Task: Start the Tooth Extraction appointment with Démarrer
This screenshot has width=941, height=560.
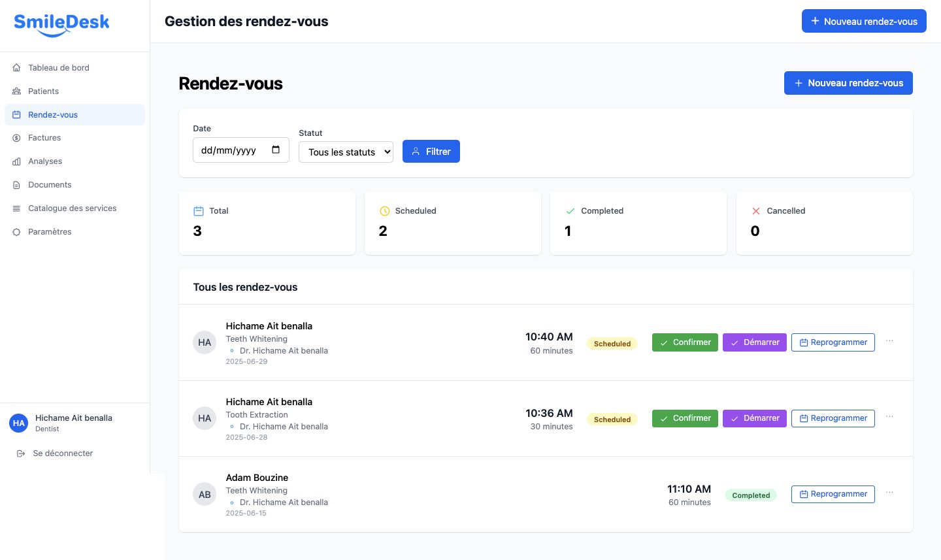Action: [x=754, y=418]
